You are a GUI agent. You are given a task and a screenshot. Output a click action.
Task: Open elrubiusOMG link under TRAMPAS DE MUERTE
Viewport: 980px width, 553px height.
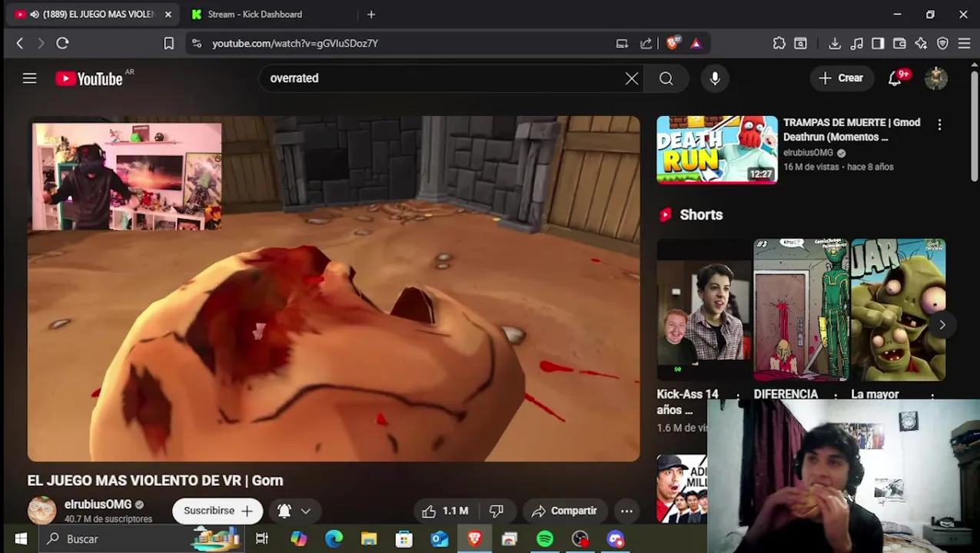coord(808,153)
